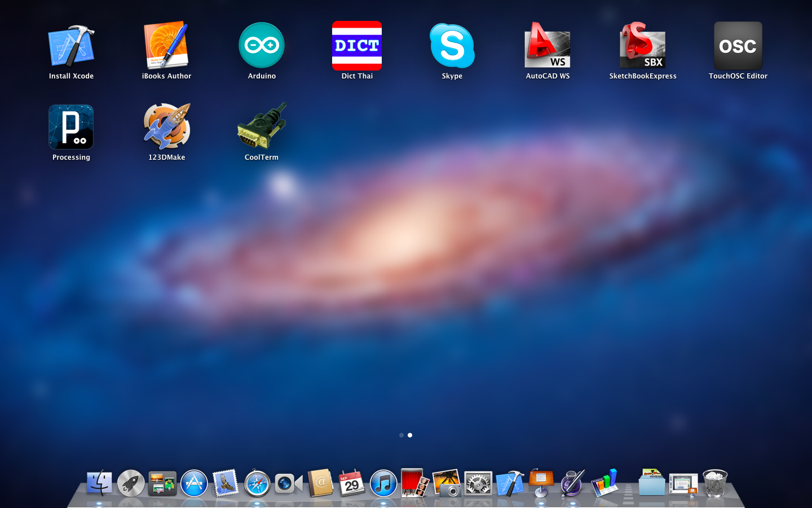Open System Preferences gear in Dock

[478, 484]
